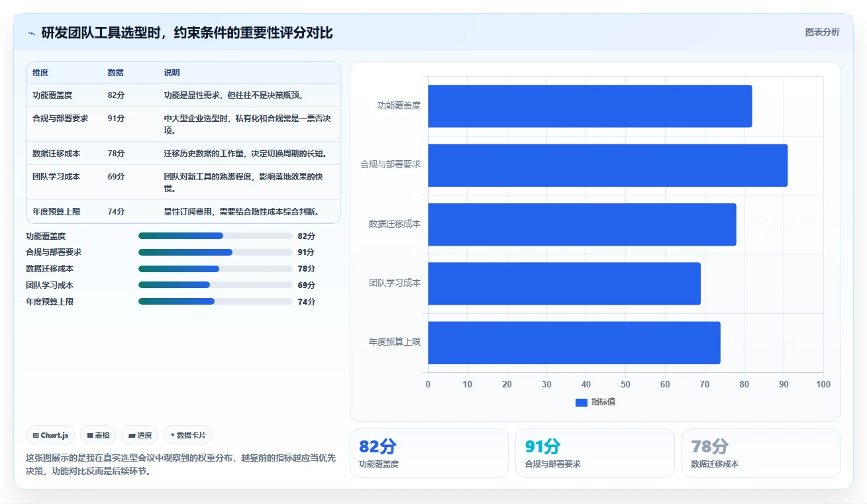Select the 合规与部署要求 table row cell
This screenshot has width=867, height=504.
click(x=60, y=118)
